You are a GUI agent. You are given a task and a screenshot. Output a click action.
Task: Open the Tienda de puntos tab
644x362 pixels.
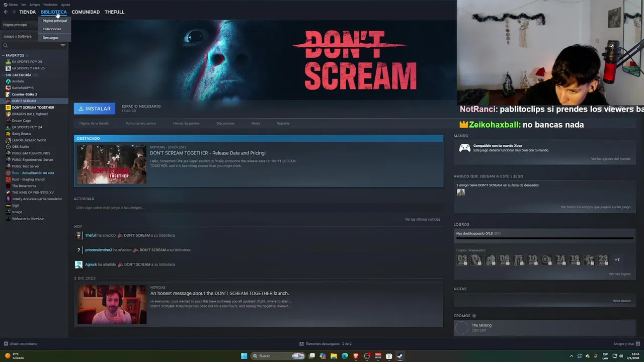tap(186, 123)
